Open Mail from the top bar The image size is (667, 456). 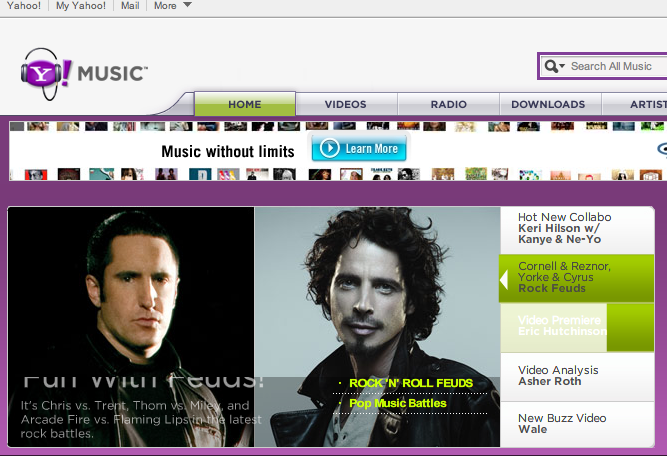click(x=130, y=6)
